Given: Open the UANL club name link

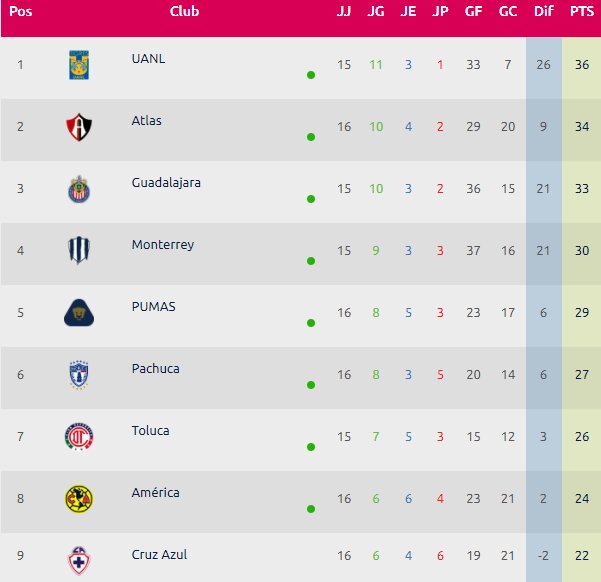Looking at the screenshot, I should pyautogui.click(x=148, y=58).
